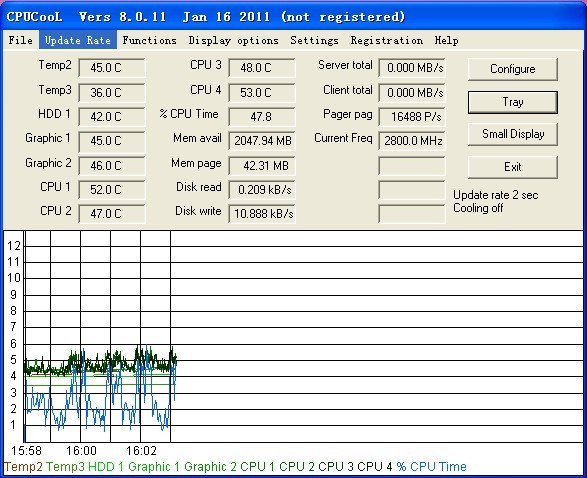Open the Registration menu

click(387, 40)
